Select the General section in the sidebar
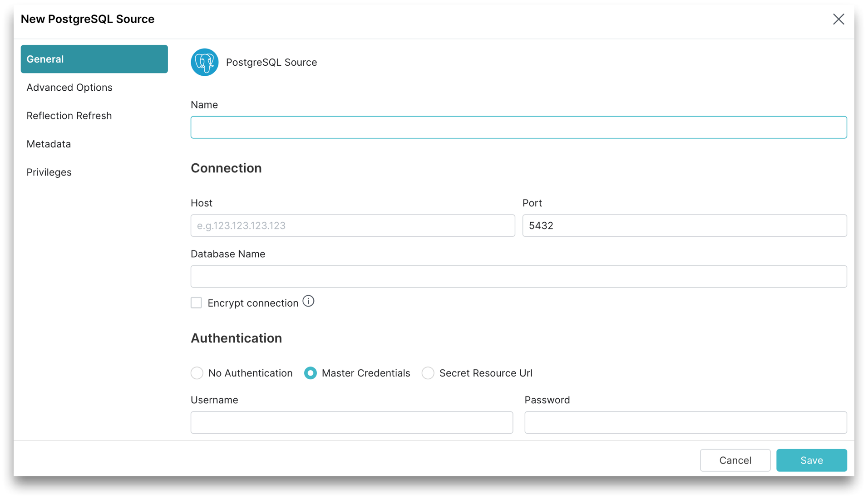The width and height of the screenshot is (868, 499). [45, 59]
